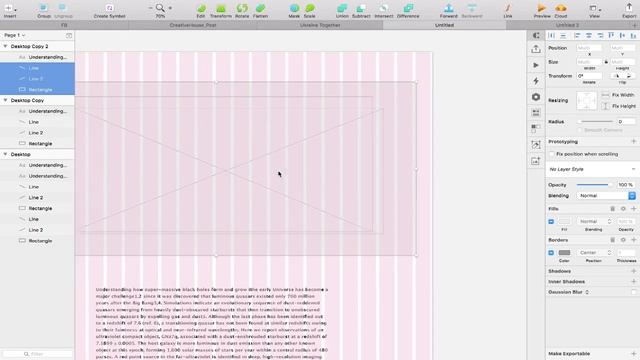Click the Subtract boolean icon
Viewport: 640px width, 360px height.
[x=361, y=8]
